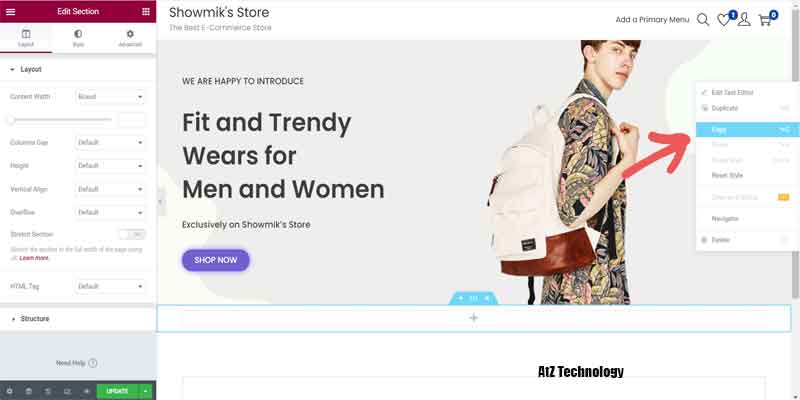Switch to the Style tab
The image size is (800, 400).
pyautogui.click(x=78, y=38)
